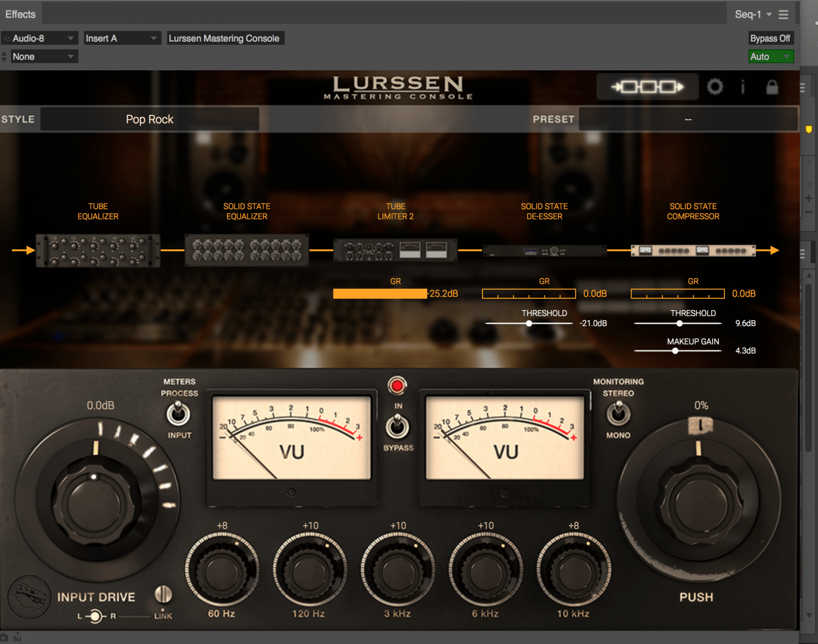Switch monitoring from Stereo to Mono
Image resolution: width=818 pixels, height=644 pixels.
pos(618,413)
